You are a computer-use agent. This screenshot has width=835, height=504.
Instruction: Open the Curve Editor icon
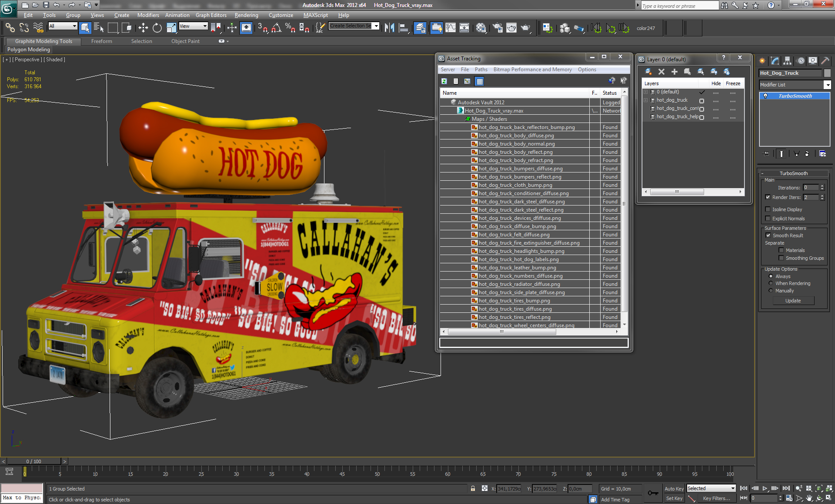point(451,28)
